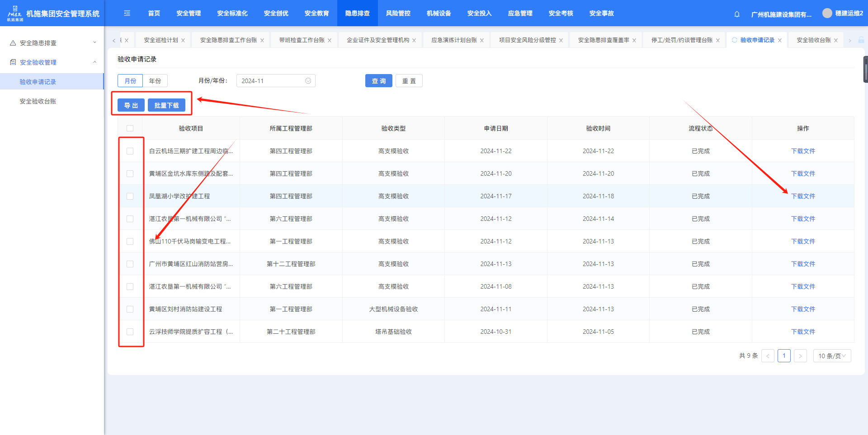868x435 pixels.
Task: Close the 安全验收台账 tab
Action: pyautogui.click(x=836, y=40)
